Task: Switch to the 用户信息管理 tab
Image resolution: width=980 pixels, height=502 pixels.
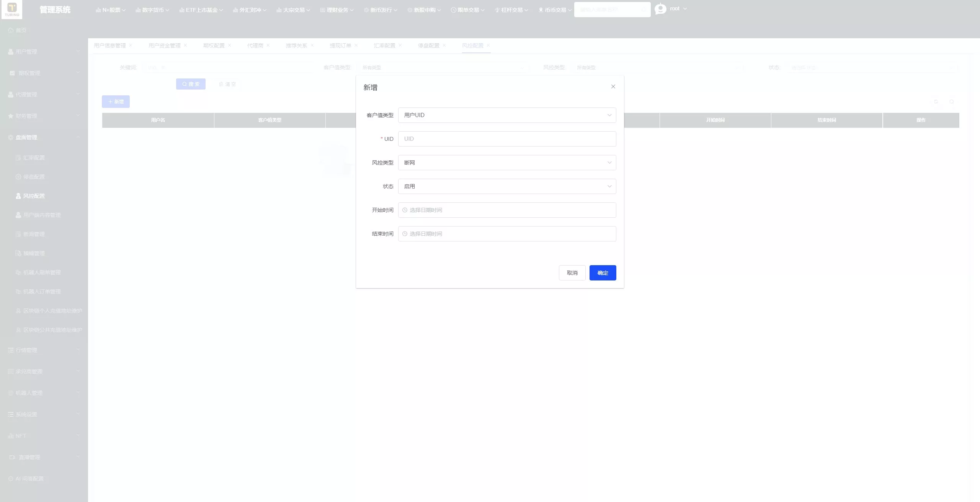Action: 110,46
